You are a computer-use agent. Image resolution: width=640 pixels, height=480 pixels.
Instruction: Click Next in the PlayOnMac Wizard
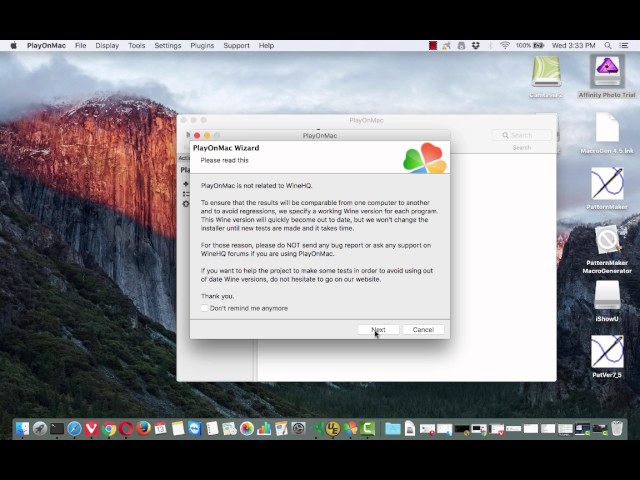[x=378, y=329]
